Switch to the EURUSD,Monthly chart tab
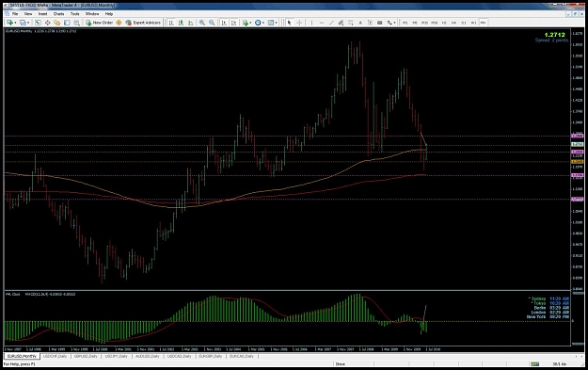This screenshot has width=588, height=370. [23, 356]
